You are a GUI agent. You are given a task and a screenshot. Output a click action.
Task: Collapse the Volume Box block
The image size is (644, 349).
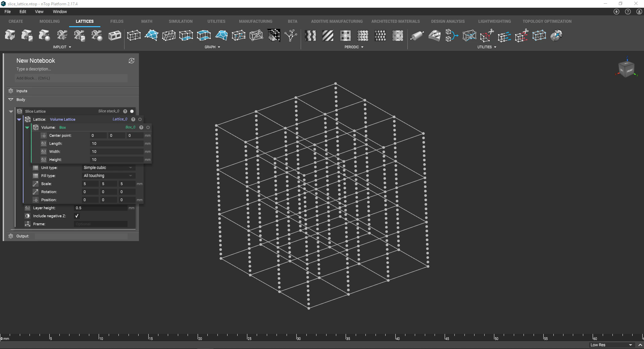(27, 127)
